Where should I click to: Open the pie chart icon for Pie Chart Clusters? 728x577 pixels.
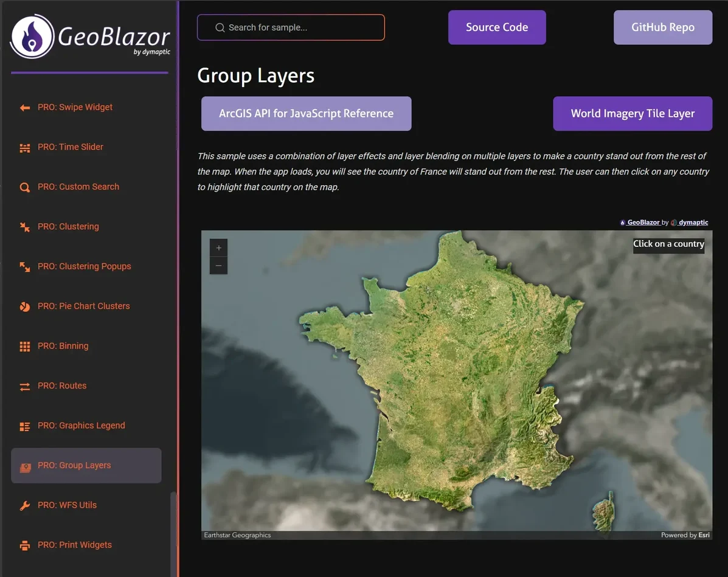point(24,306)
